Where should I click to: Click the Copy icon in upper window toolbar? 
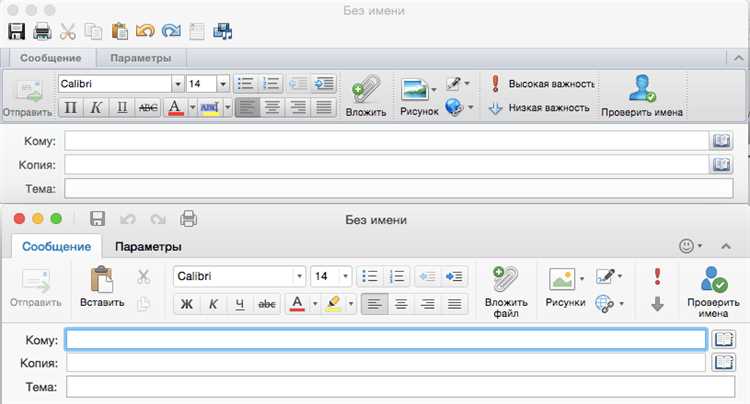(x=93, y=32)
